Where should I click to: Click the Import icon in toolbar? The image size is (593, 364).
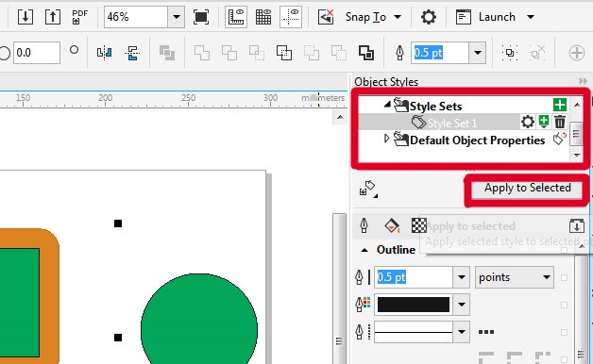pos(25,17)
